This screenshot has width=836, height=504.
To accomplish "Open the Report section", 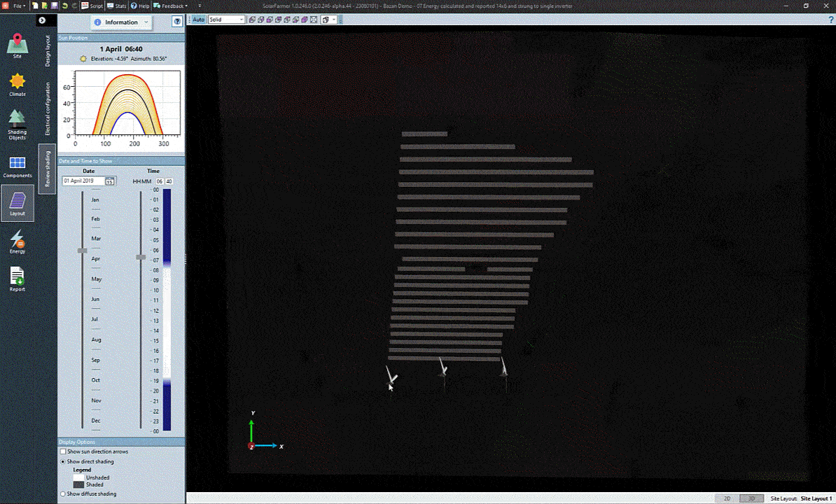I will click(x=18, y=280).
